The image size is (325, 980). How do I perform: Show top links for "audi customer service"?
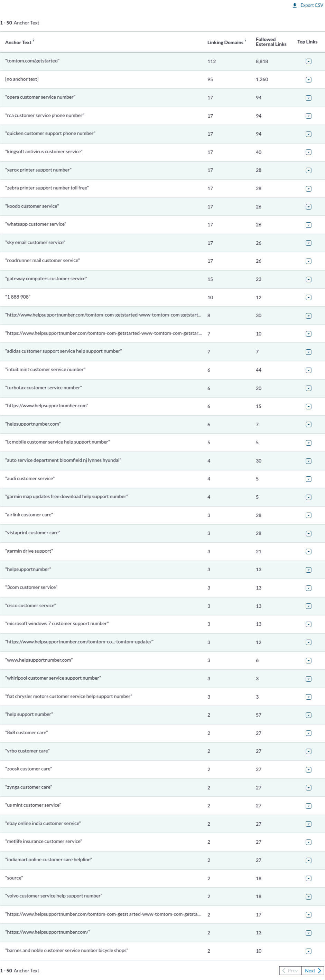pyautogui.click(x=309, y=479)
